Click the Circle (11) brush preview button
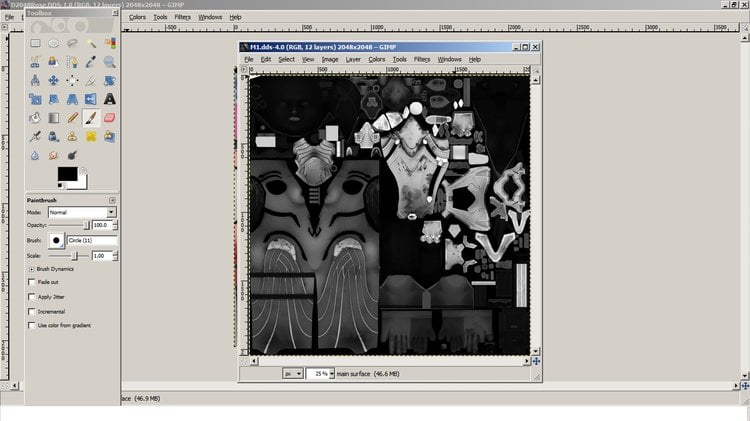750x421 pixels. [56, 240]
